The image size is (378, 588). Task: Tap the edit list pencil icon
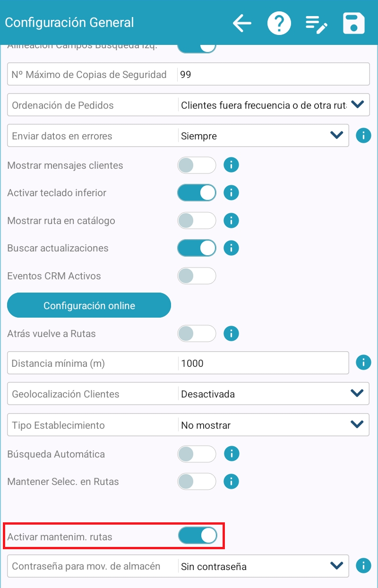pyautogui.click(x=316, y=24)
